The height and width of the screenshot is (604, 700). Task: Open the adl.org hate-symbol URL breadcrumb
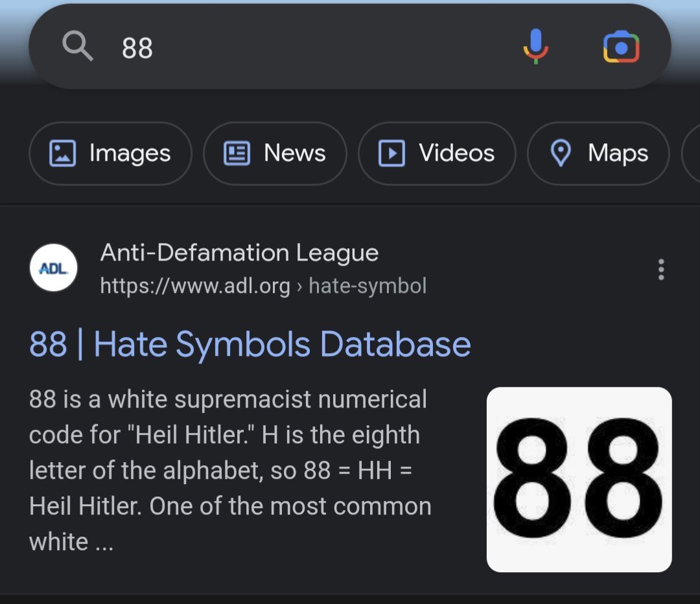[x=263, y=286]
